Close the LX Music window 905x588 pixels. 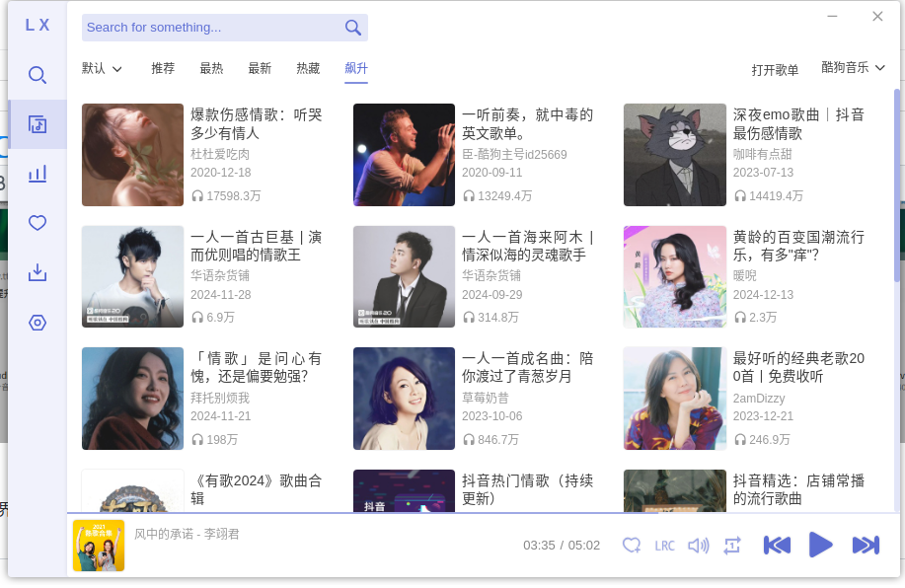pos(877,16)
